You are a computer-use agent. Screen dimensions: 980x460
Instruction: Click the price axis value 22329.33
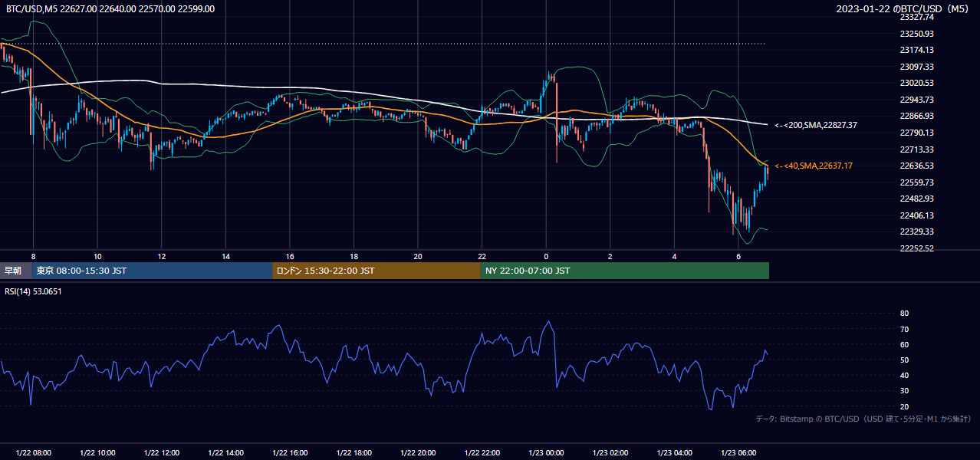coord(916,232)
